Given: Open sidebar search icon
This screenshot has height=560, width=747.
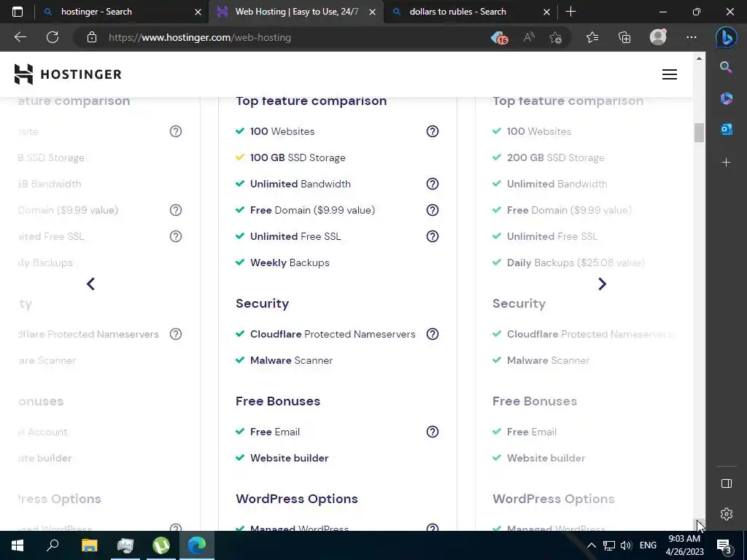Looking at the screenshot, I should point(726,67).
